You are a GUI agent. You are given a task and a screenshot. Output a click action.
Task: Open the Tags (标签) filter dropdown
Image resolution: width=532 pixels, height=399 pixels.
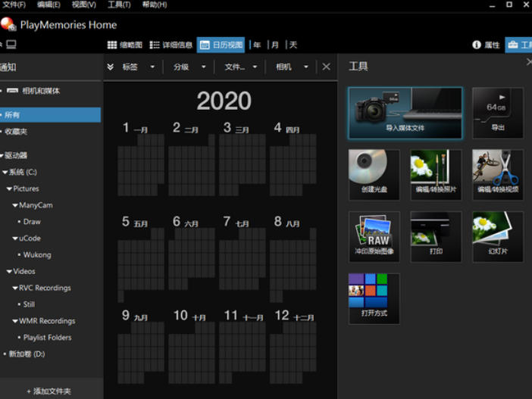pyautogui.click(x=136, y=67)
